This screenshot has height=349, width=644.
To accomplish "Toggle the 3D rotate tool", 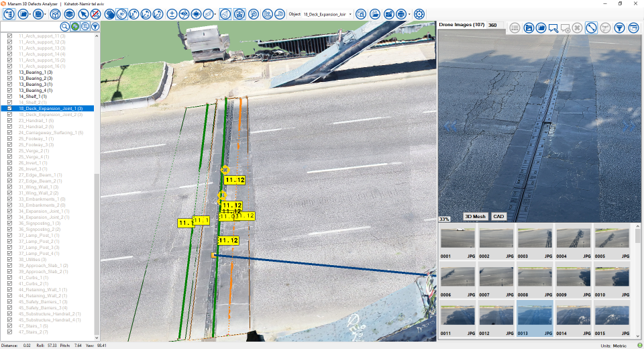I will (x=121, y=14).
